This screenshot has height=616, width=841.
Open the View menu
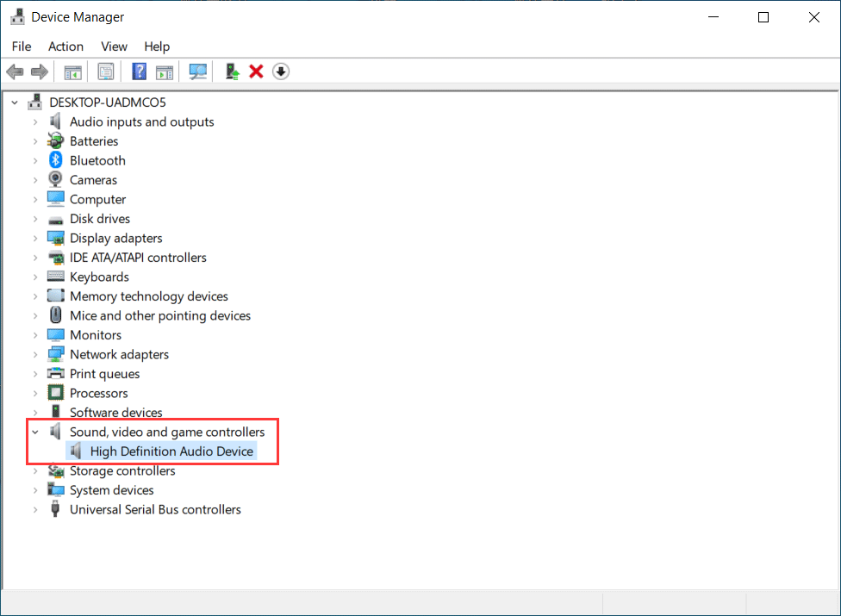(114, 47)
